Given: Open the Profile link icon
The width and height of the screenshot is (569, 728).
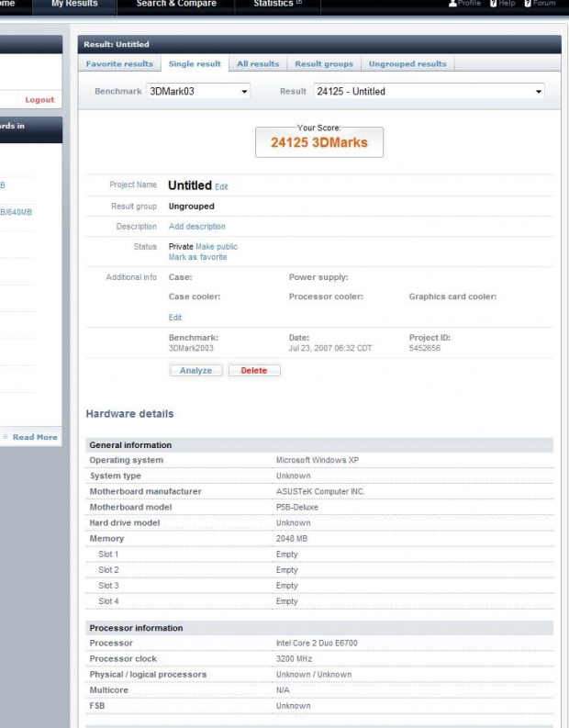Looking at the screenshot, I should (x=452, y=4).
